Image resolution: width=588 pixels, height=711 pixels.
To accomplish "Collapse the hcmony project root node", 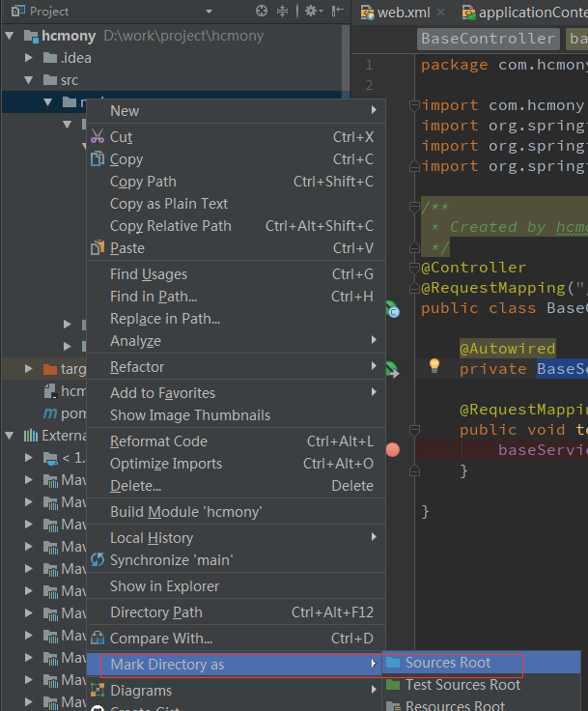I will [9, 36].
